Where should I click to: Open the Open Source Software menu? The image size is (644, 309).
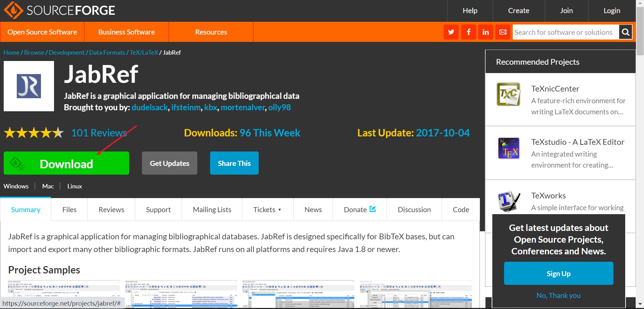(42, 32)
